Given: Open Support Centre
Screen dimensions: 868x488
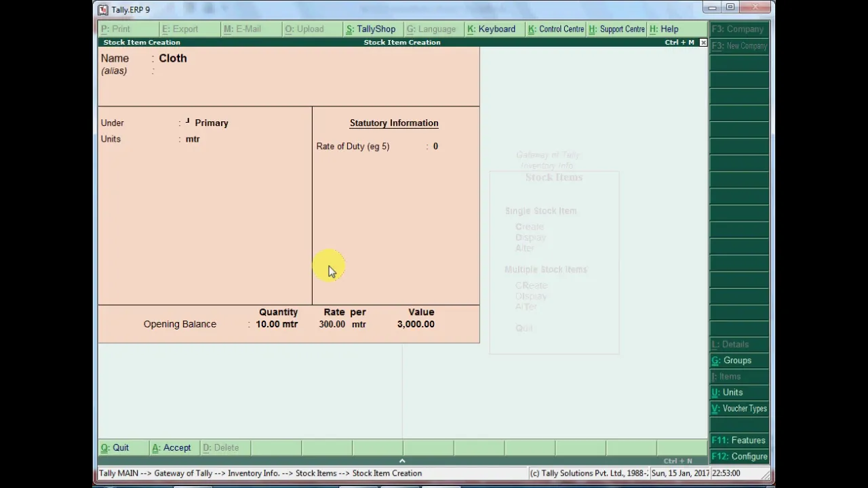Looking at the screenshot, I should (616, 29).
